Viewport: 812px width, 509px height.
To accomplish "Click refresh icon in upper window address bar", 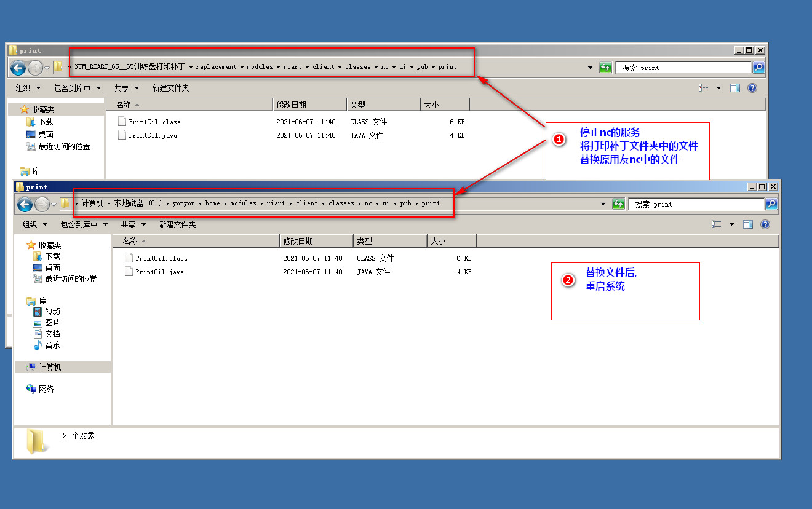I will coord(605,68).
